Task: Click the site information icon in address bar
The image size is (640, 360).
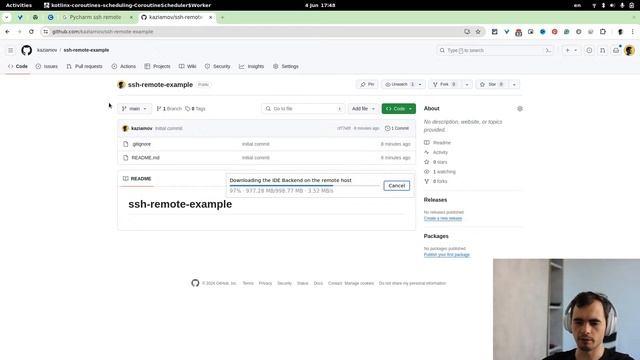Action: (46, 31)
